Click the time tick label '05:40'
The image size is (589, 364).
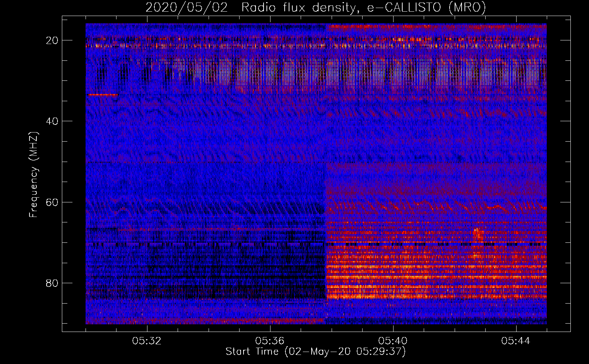coord(393,341)
